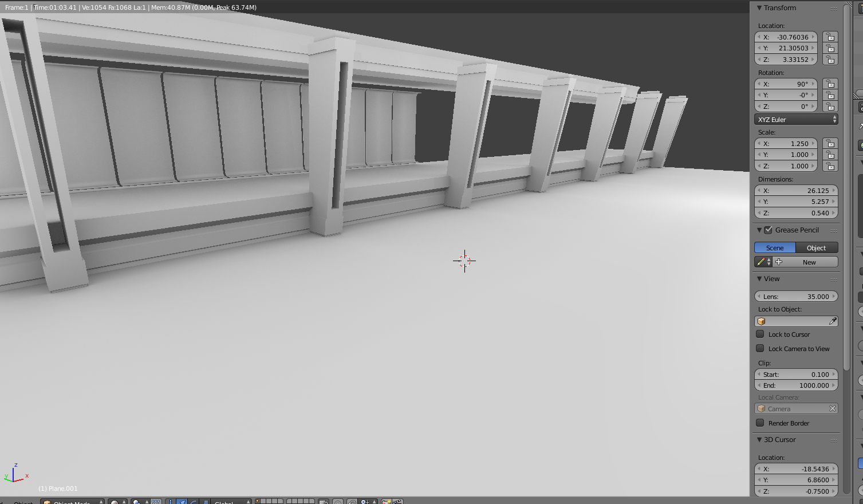Click the Scale Z 1.000 field
The height and width of the screenshot is (504, 863).
786,166
